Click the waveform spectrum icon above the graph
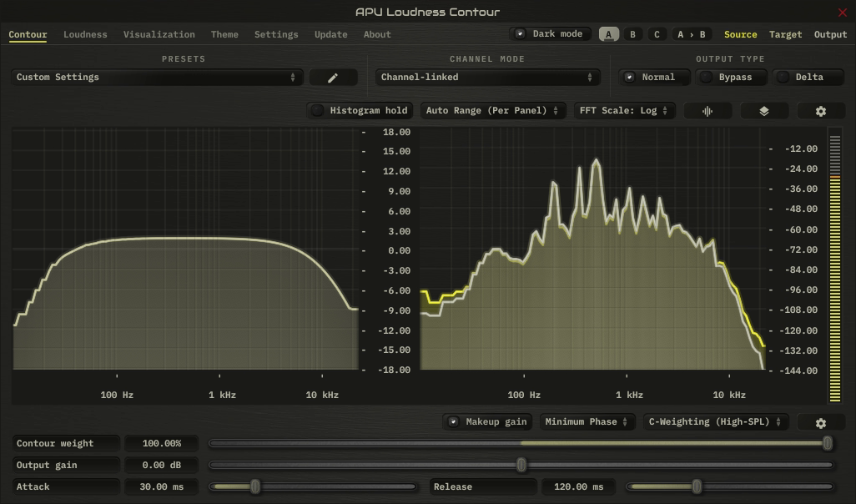856x504 pixels. click(x=707, y=111)
